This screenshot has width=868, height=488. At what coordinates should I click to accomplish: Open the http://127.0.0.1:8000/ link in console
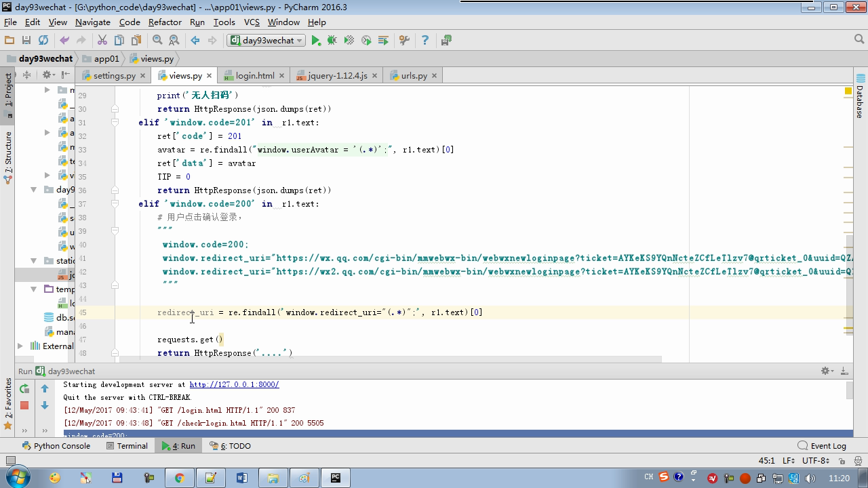tap(234, 384)
